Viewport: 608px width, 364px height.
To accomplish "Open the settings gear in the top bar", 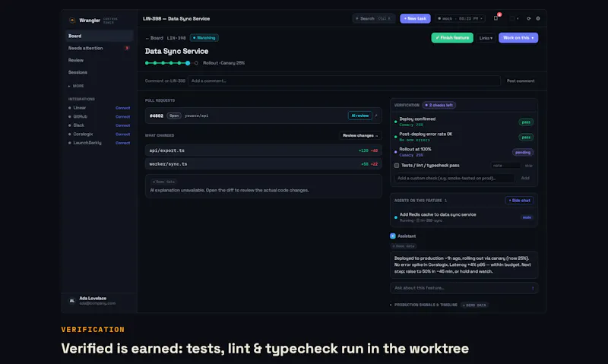I will (x=538, y=18).
